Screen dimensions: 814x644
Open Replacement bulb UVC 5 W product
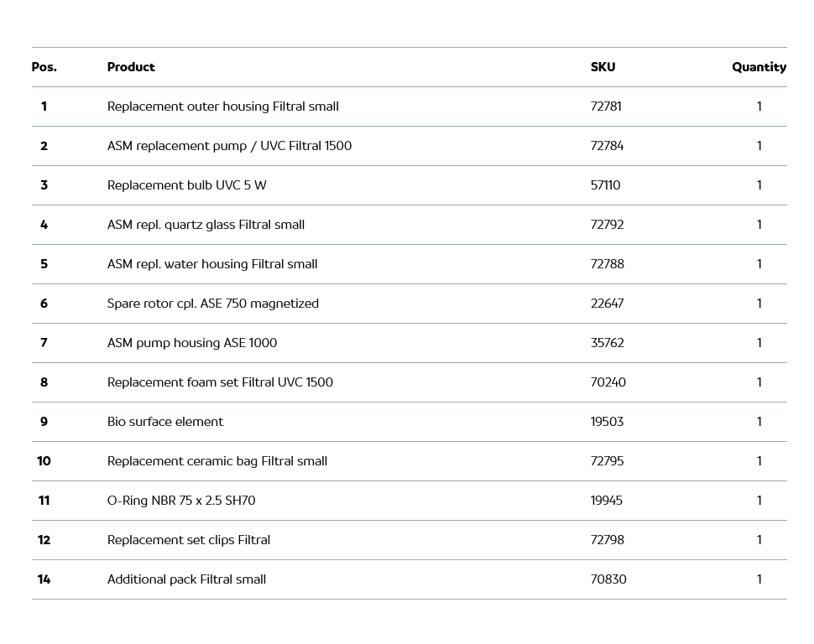tap(186, 185)
